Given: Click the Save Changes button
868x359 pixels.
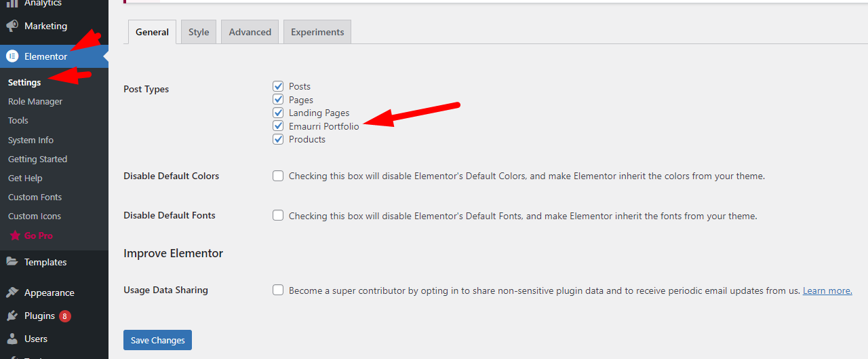Looking at the screenshot, I should click(x=157, y=340).
